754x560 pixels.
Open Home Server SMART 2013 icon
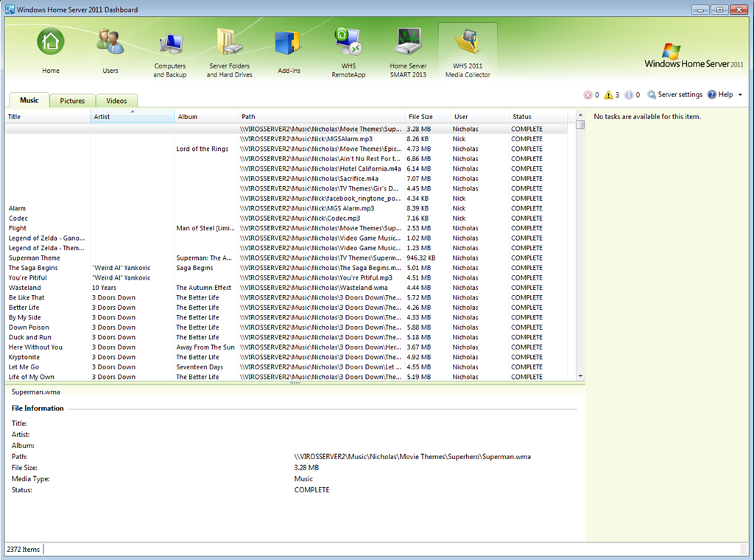click(408, 42)
